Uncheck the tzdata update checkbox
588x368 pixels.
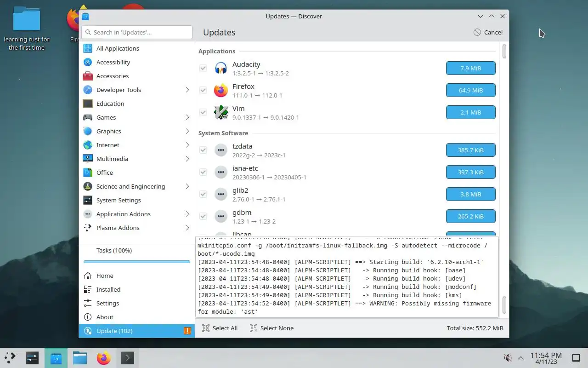click(x=203, y=150)
